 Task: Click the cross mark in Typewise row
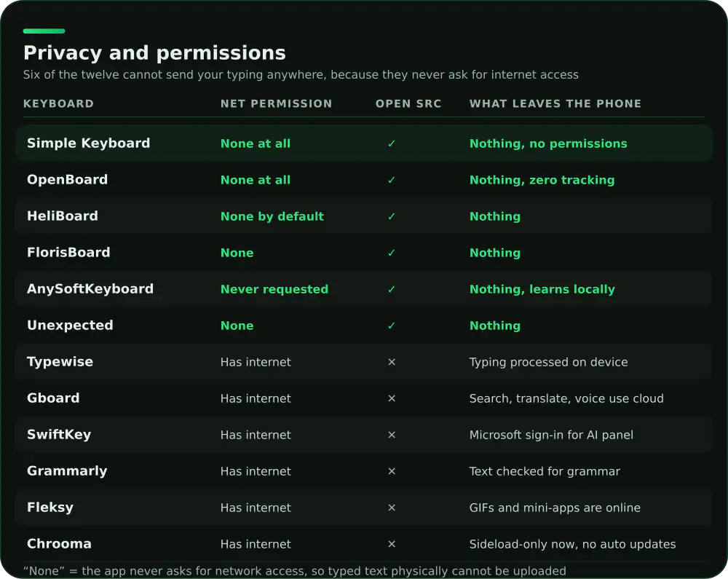[392, 362]
